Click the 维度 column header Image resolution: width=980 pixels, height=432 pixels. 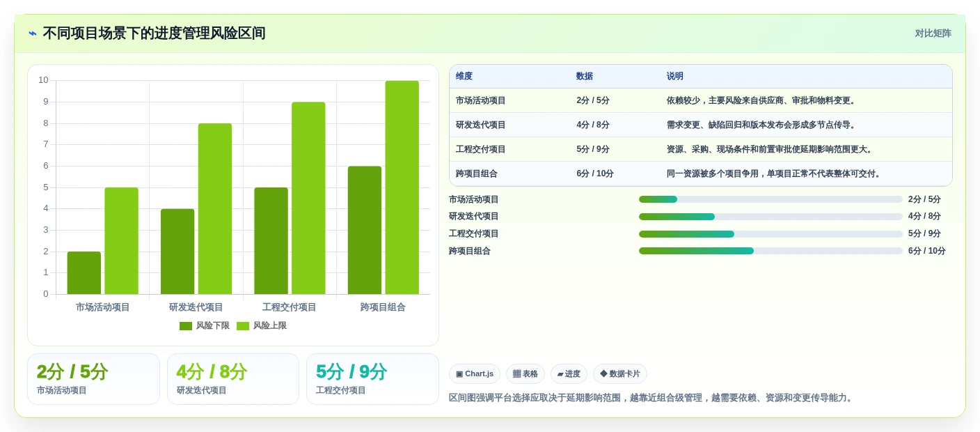(464, 76)
